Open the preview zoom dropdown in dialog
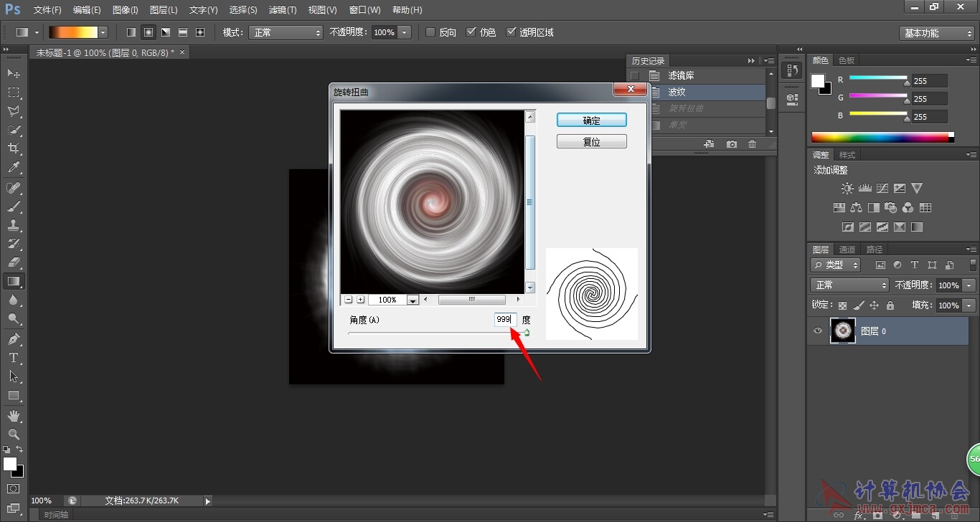 (413, 300)
